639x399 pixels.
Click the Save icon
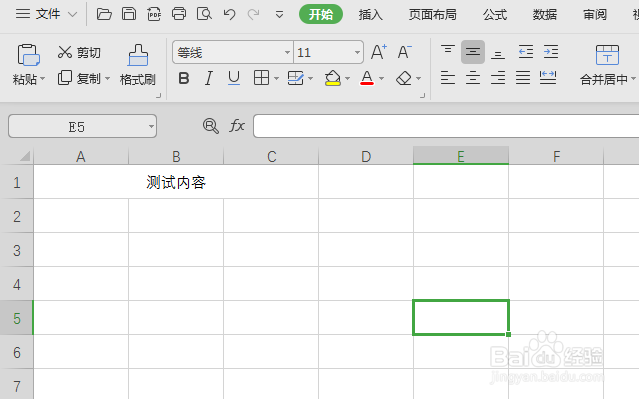[129, 14]
